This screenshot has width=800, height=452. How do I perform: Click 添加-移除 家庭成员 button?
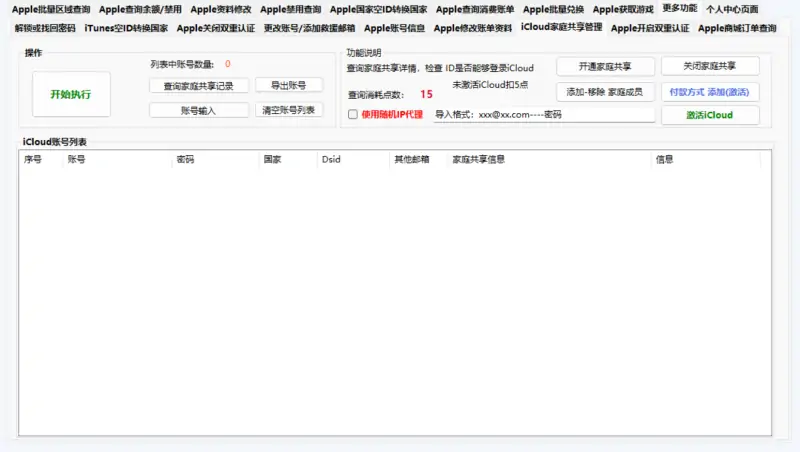coord(603,91)
